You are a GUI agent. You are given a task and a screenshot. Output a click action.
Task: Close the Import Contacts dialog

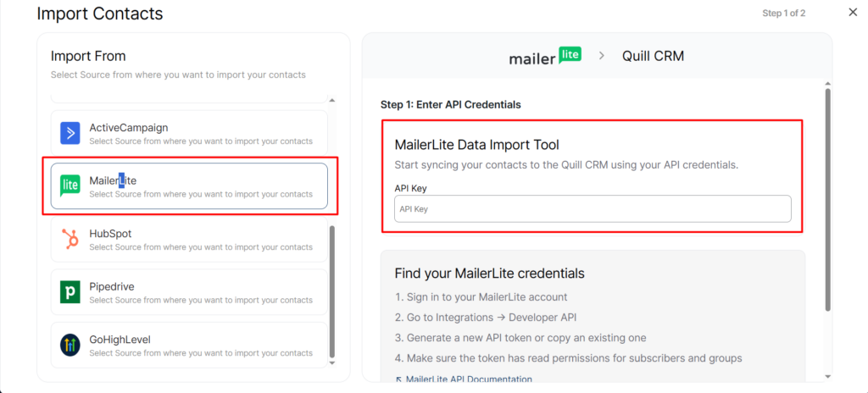coord(853,12)
